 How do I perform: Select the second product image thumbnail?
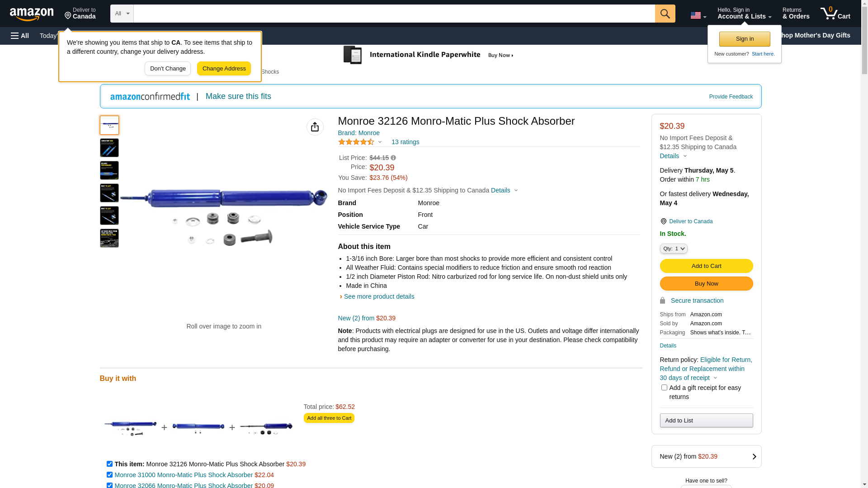tap(109, 148)
